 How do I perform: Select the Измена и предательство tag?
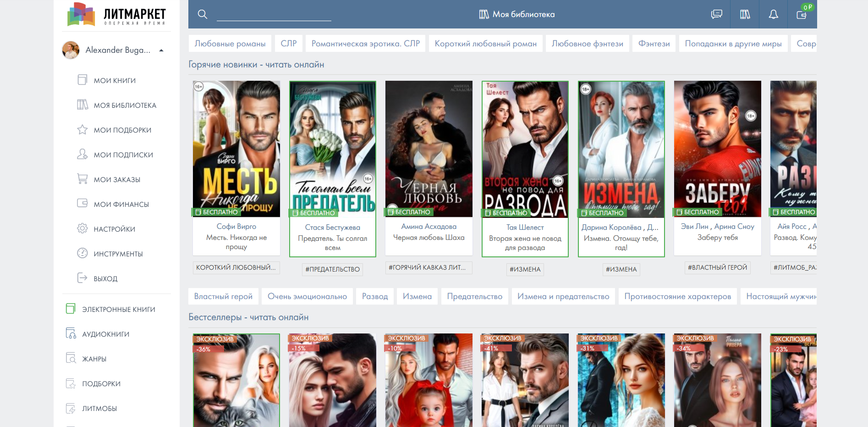point(564,296)
